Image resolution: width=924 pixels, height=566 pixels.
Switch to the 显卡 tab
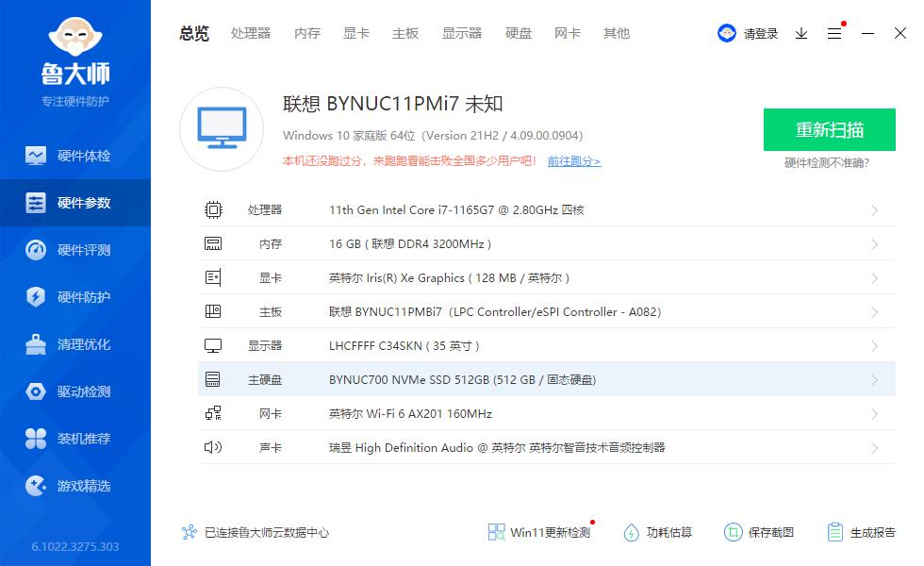pyautogui.click(x=355, y=33)
